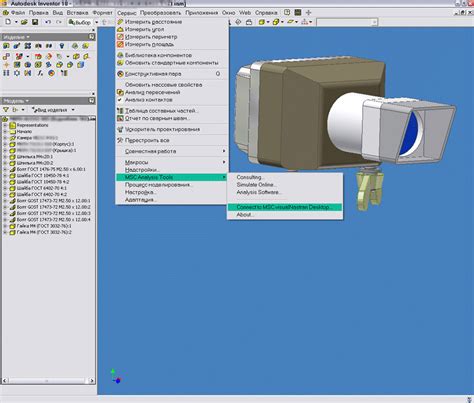Open the New document dropdown arrow
This screenshot has width=474, height=403.
click(x=16, y=22)
